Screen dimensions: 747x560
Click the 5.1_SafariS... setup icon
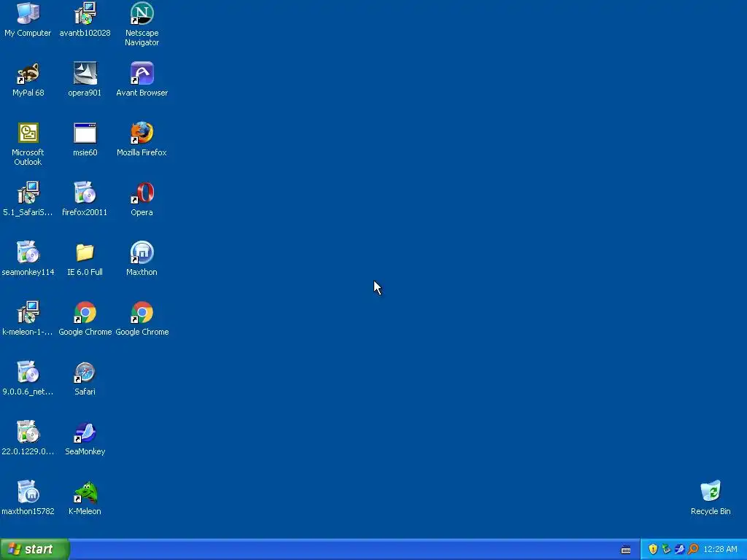coord(28,192)
